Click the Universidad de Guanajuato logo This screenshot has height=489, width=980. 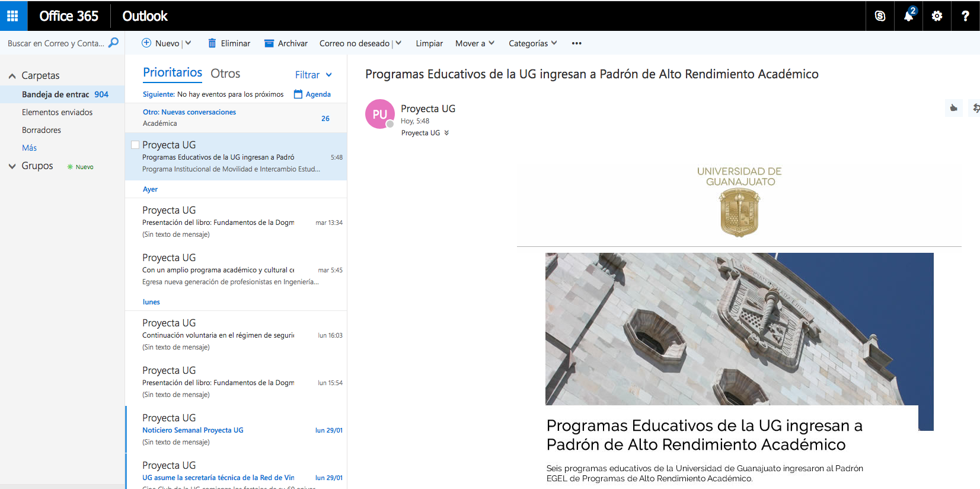[x=739, y=202]
